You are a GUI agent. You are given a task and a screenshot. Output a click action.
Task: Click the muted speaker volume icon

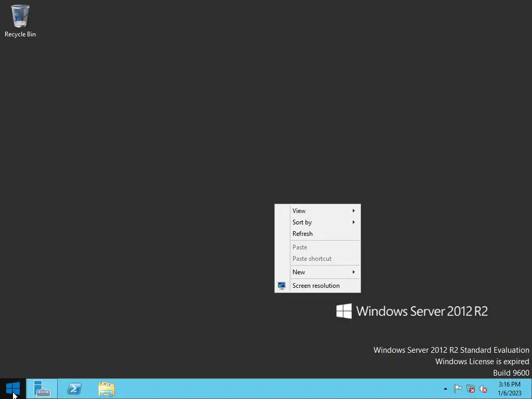tap(483, 389)
